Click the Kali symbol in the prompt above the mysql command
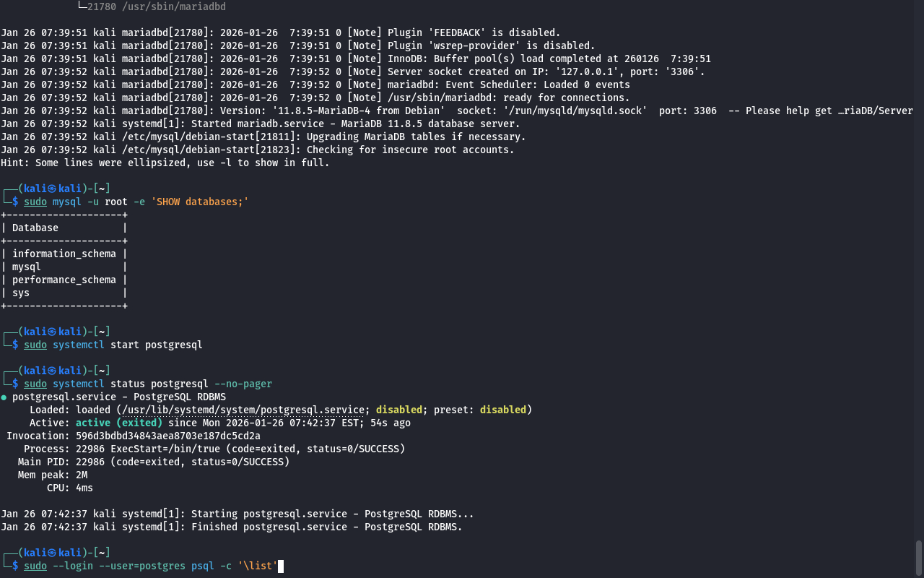Viewport: 924px width, 578px height. pos(52,189)
